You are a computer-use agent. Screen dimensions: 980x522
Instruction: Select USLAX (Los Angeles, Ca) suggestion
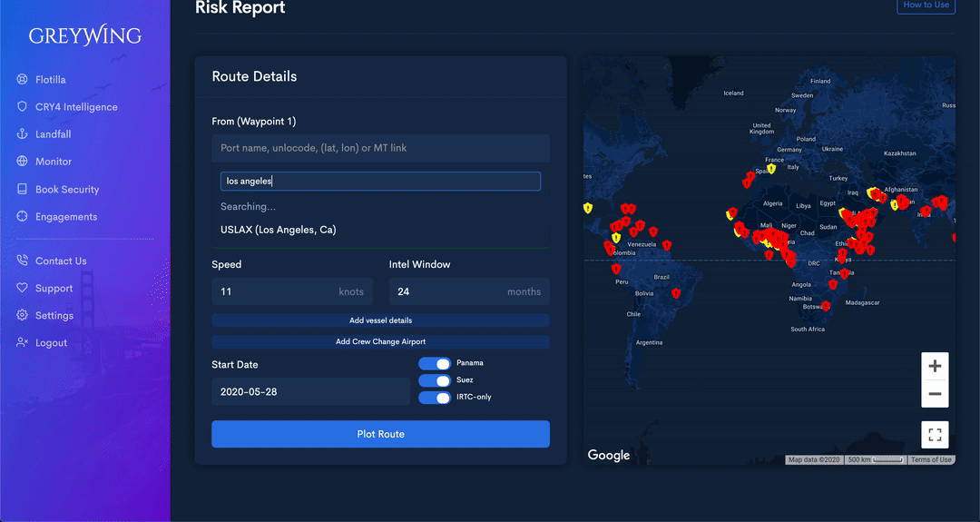tap(279, 231)
